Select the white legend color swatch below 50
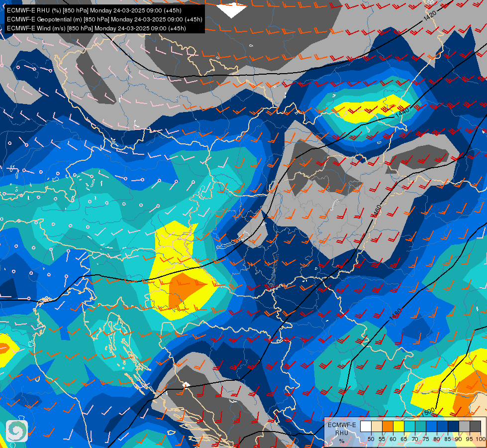The image size is (487, 448). [x=366, y=426]
